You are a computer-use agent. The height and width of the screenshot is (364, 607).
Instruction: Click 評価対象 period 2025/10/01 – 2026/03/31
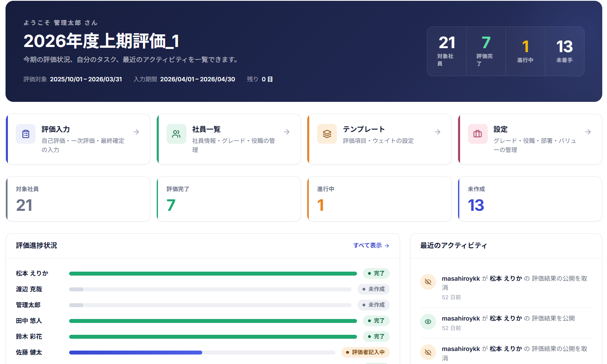[x=73, y=79]
